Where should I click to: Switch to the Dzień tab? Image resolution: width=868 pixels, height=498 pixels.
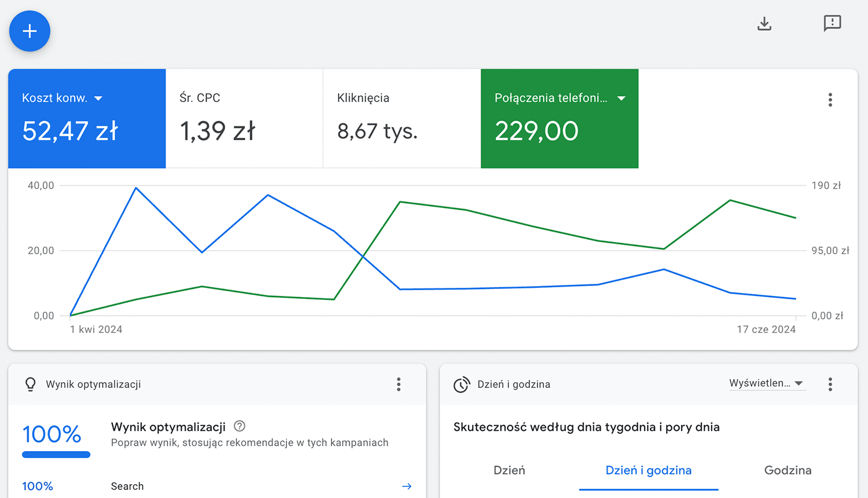509,470
